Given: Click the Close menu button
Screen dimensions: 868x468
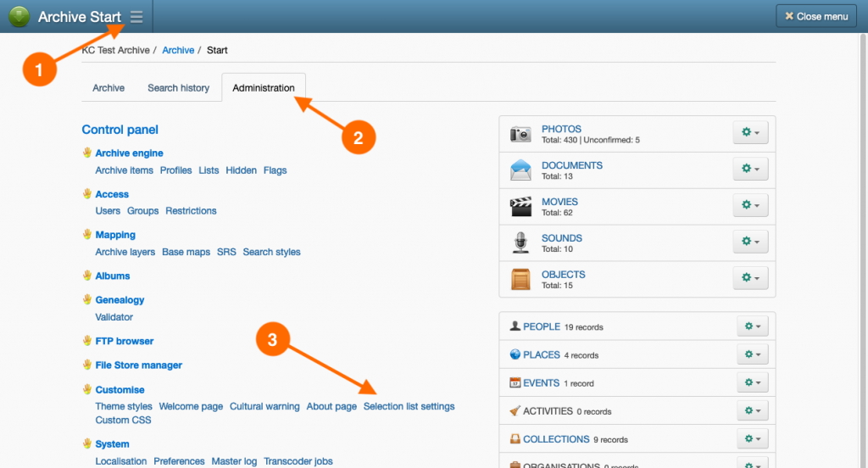Looking at the screenshot, I should [816, 17].
